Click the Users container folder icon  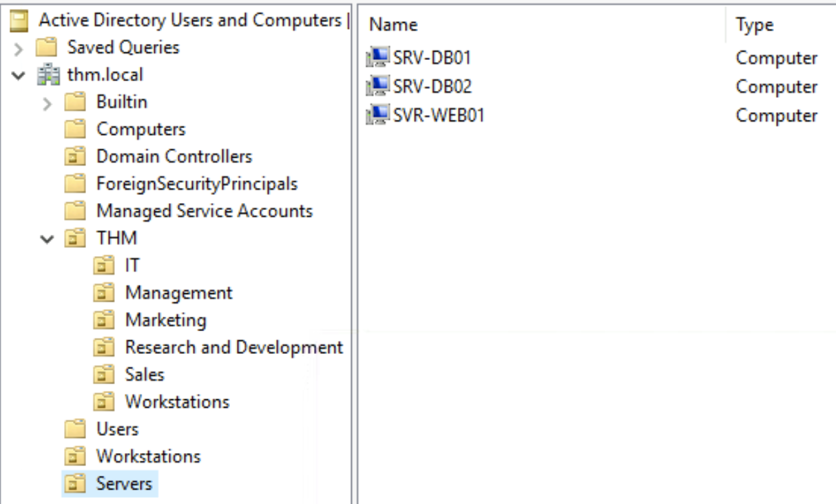tap(74, 429)
